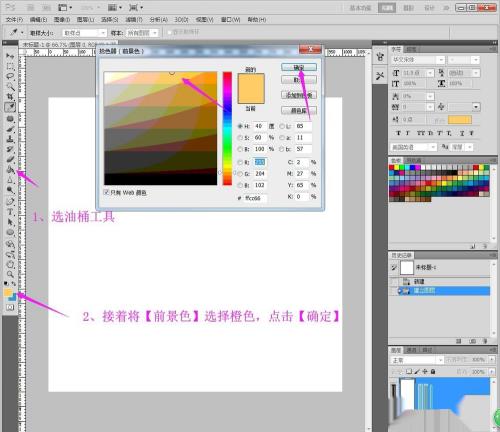Click the hex color input field
This screenshot has width=500, height=432.
255,198
